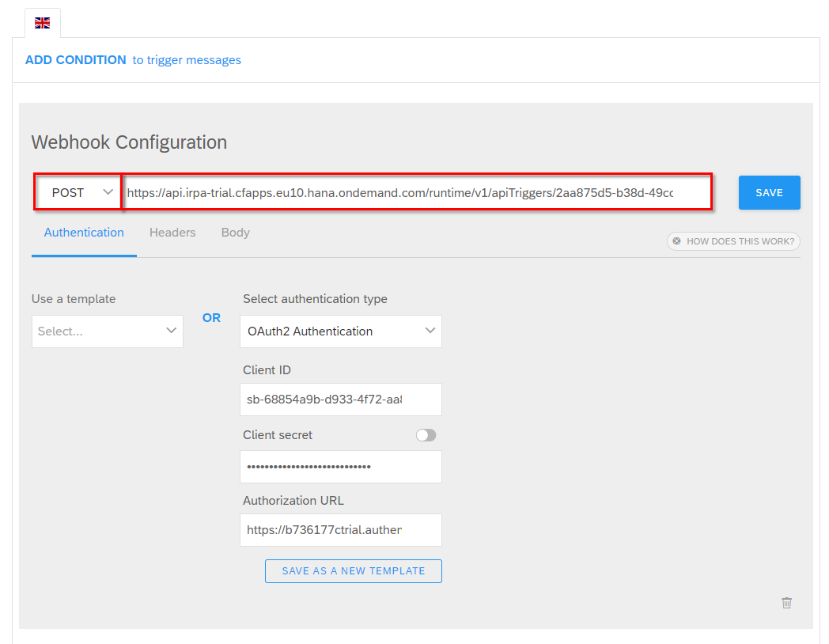Click the Select authentication type label
The width and height of the screenshot is (829, 644).
pos(315,299)
